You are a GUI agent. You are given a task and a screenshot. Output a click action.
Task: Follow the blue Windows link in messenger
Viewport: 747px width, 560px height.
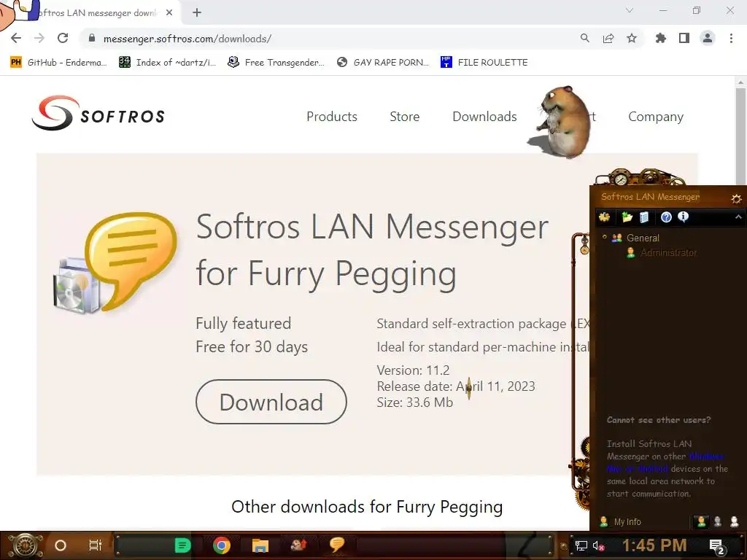(706, 456)
